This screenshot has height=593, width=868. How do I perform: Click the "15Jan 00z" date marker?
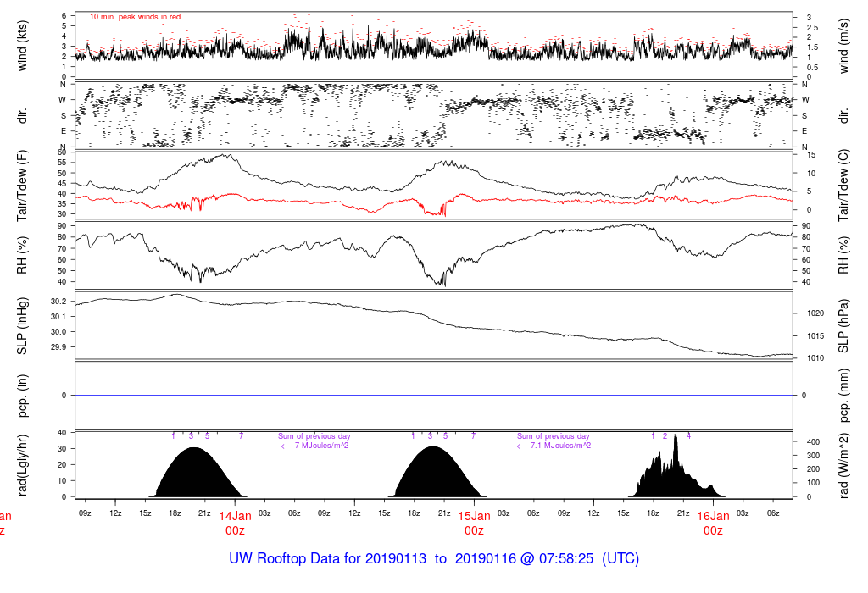[x=475, y=524]
